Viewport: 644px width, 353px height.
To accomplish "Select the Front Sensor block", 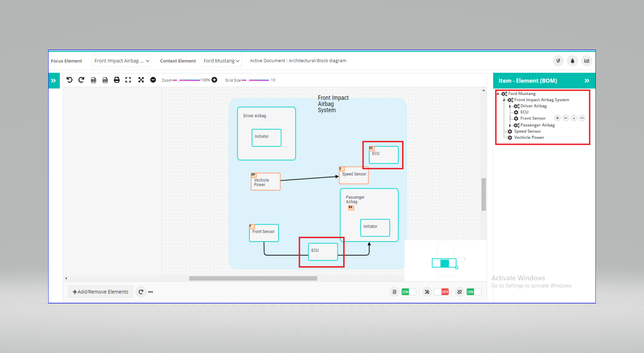I will click(264, 233).
